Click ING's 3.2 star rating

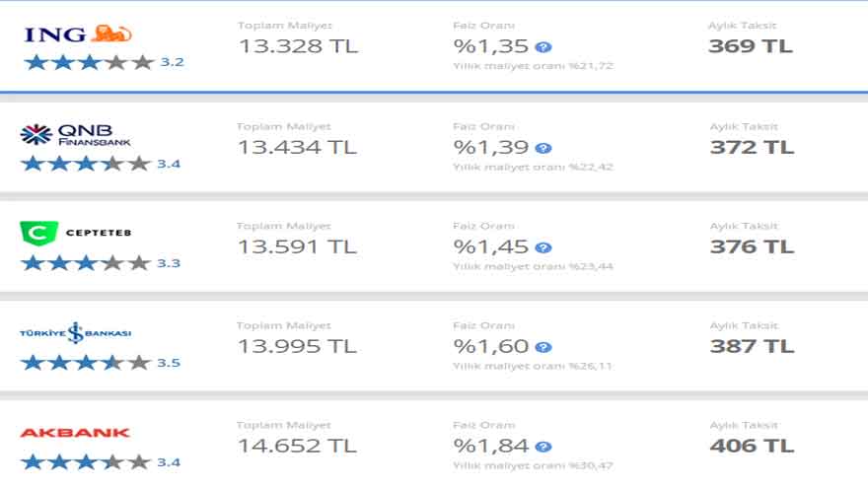(105, 62)
